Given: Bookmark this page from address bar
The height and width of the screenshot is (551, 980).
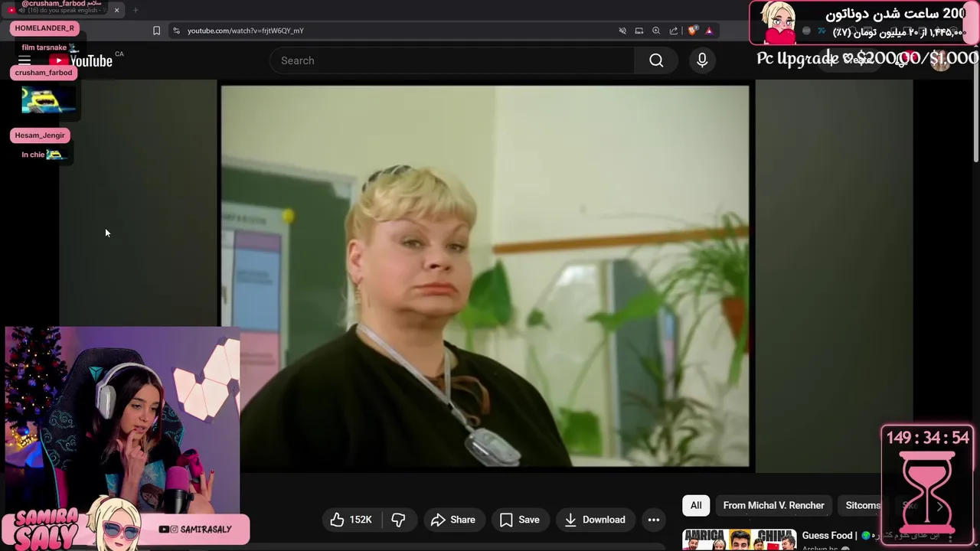Looking at the screenshot, I should coord(156,31).
